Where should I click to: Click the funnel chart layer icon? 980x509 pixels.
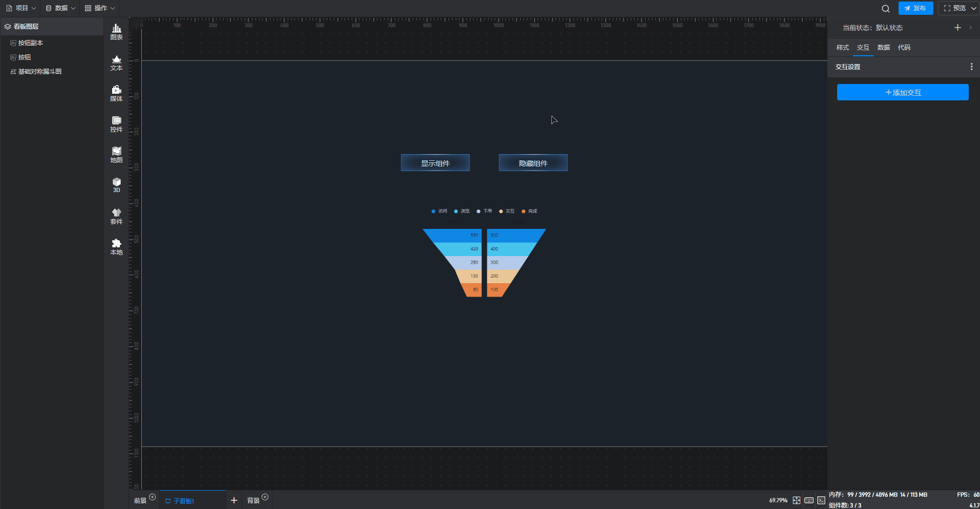click(x=13, y=72)
